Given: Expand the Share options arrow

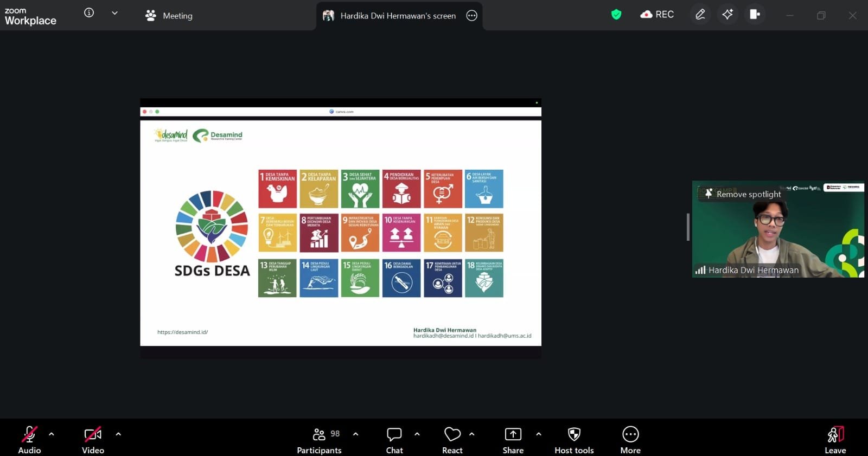Looking at the screenshot, I should point(539,434).
